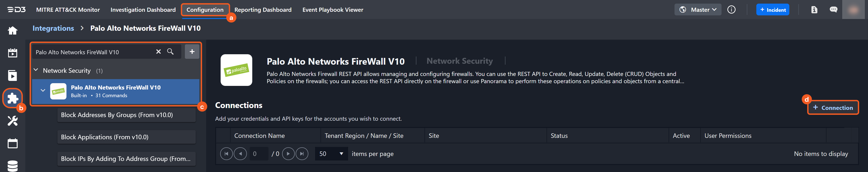The width and height of the screenshot is (868, 172).
Task: Open the information circle icon in header
Action: pyautogui.click(x=731, y=10)
